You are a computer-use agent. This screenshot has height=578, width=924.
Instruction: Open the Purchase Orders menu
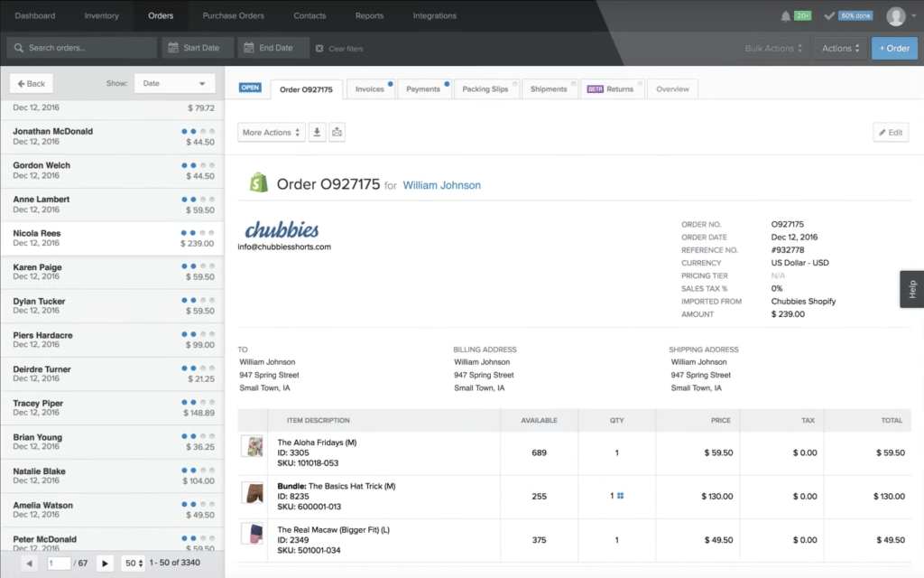pyautogui.click(x=234, y=16)
